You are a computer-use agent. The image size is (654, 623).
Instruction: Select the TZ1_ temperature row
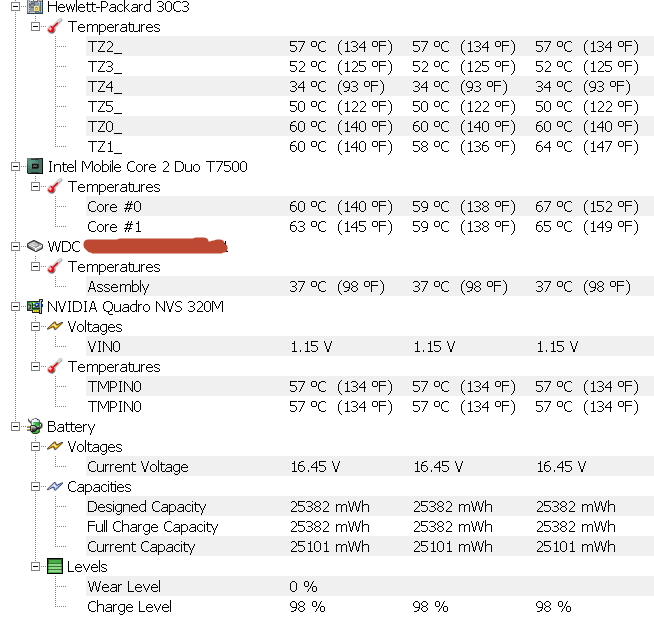click(x=370, y=146)
